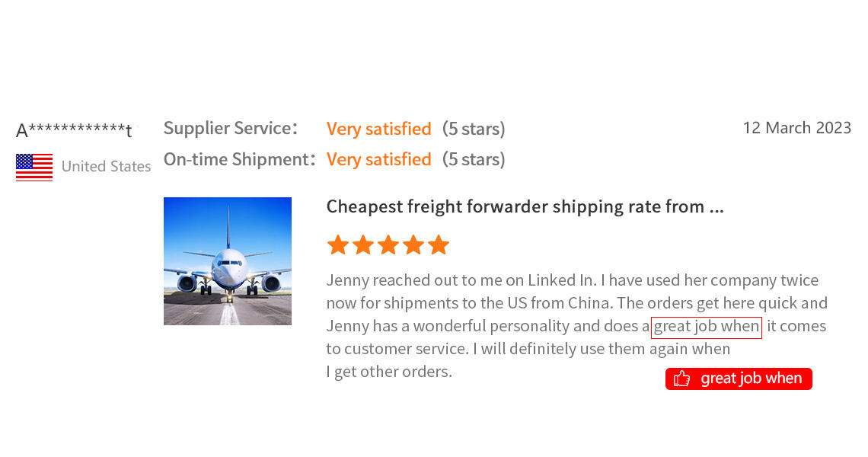Click the red-outlined 'great job when' phrase
The image size is (868, 457).
[x=707, y=327]
